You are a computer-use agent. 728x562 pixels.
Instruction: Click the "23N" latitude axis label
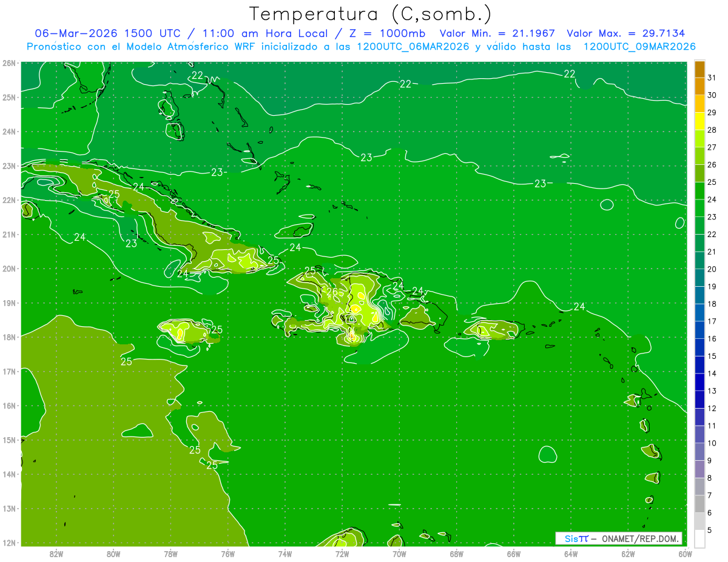point(8,166)
